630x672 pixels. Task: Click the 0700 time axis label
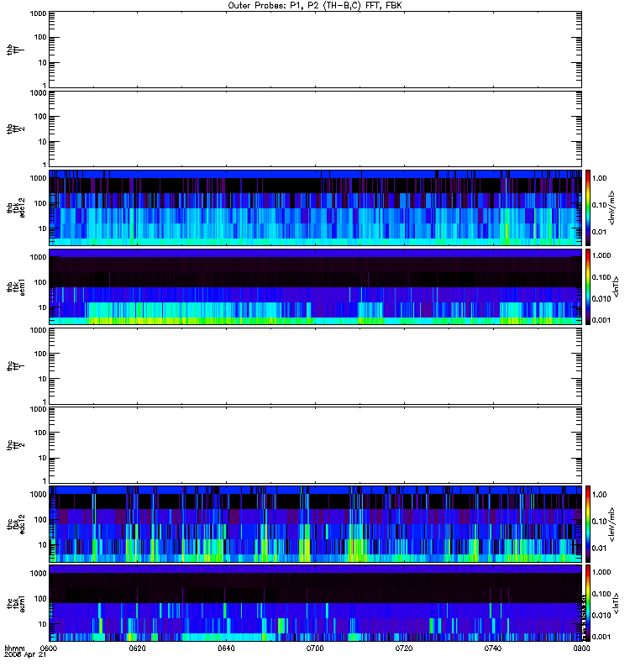coord(315,648)
